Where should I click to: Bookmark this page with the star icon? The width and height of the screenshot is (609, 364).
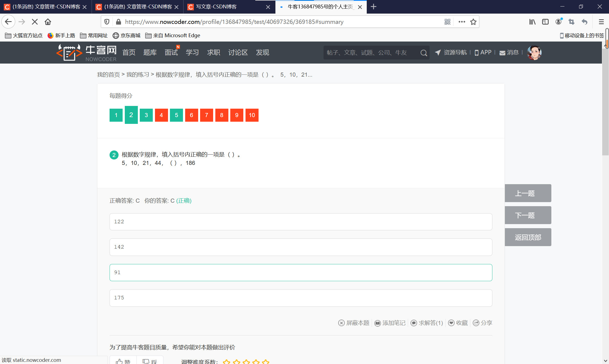[x=473, y=22]
